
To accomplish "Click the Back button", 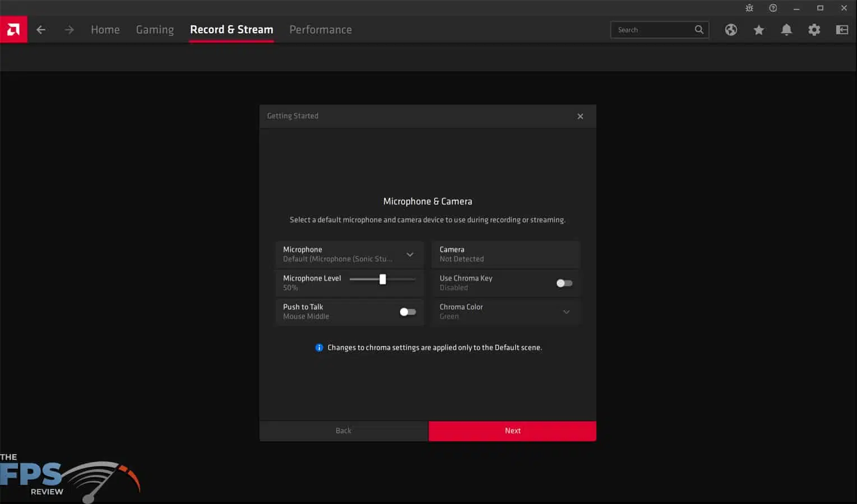I will pos(344,431).
